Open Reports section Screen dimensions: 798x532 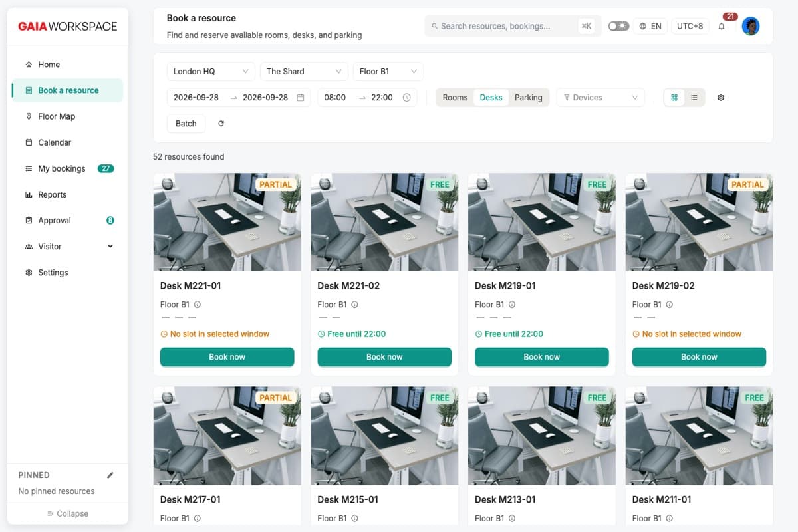coord(67,194)
